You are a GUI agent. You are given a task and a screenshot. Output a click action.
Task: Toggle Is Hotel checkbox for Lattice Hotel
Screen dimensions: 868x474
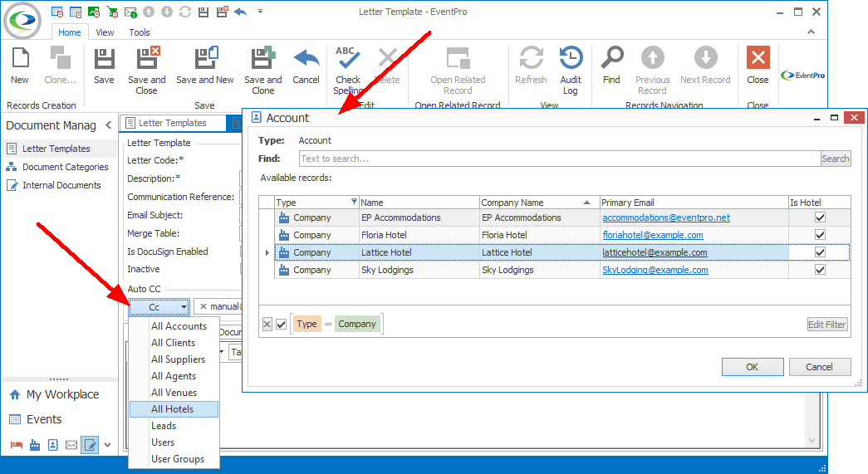(x=820, y=252)
